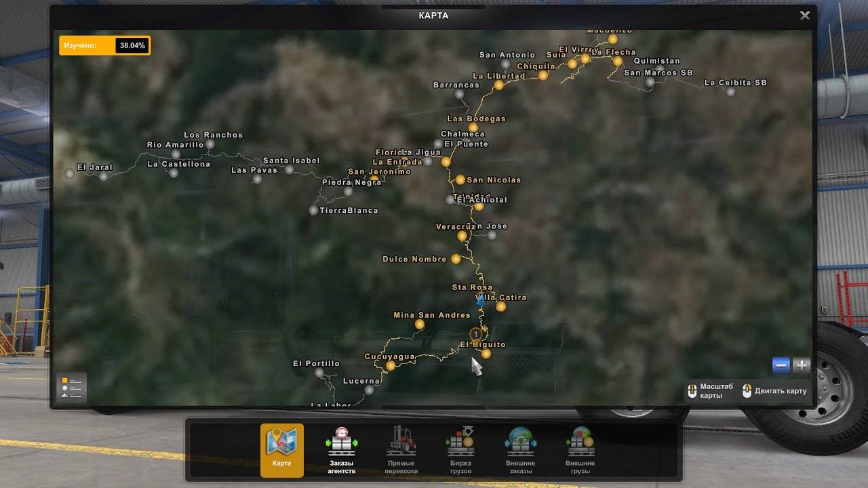Open the Карта map tab
This screenshot has height=488, width=868.
282,451
